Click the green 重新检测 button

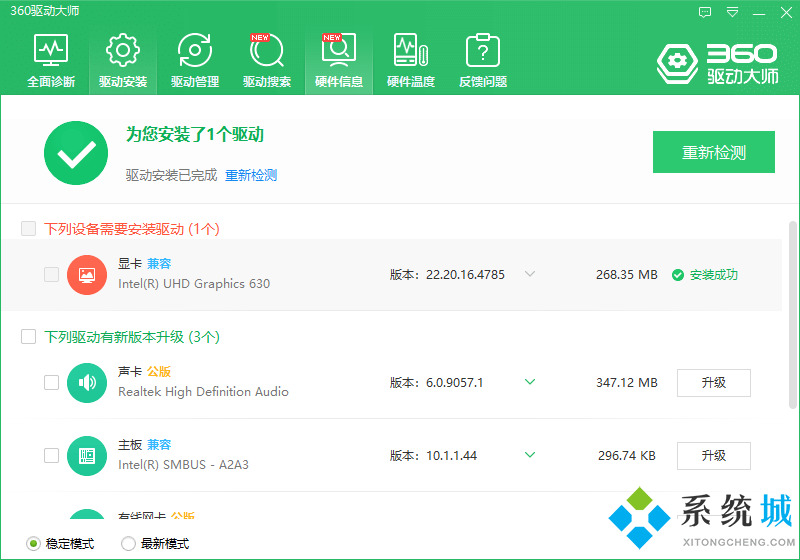[714, 152]
